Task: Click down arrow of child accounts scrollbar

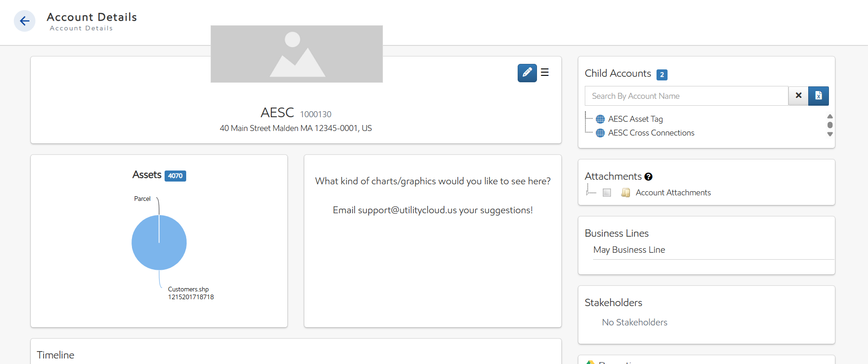Action: (x=830, y=134)
